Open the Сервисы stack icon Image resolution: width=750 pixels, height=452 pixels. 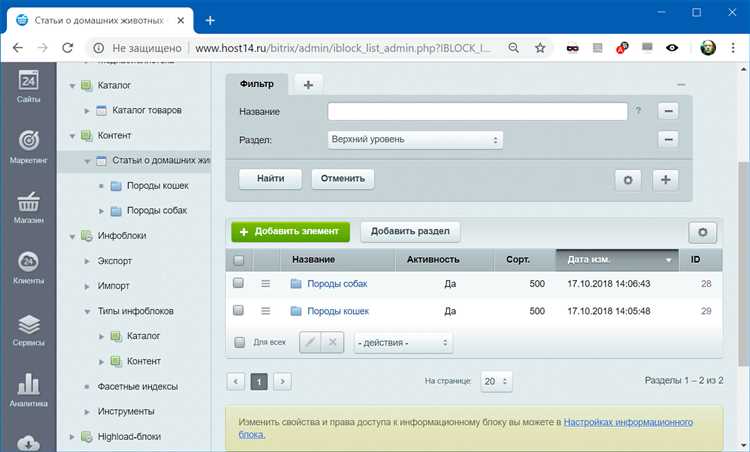(28, 330)
